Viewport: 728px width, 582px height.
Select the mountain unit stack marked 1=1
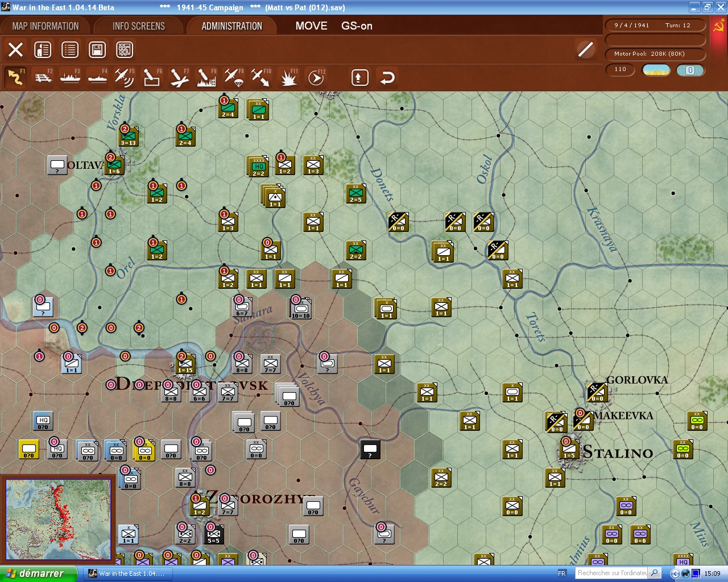point(274,196)
